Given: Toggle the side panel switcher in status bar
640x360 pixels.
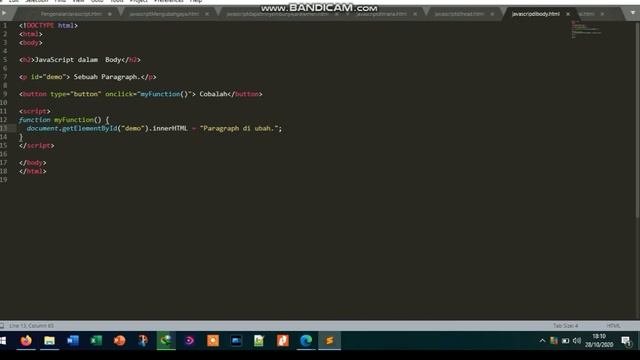Looking at the screenshot, I should pyautogui.click(x=2, y=326).
